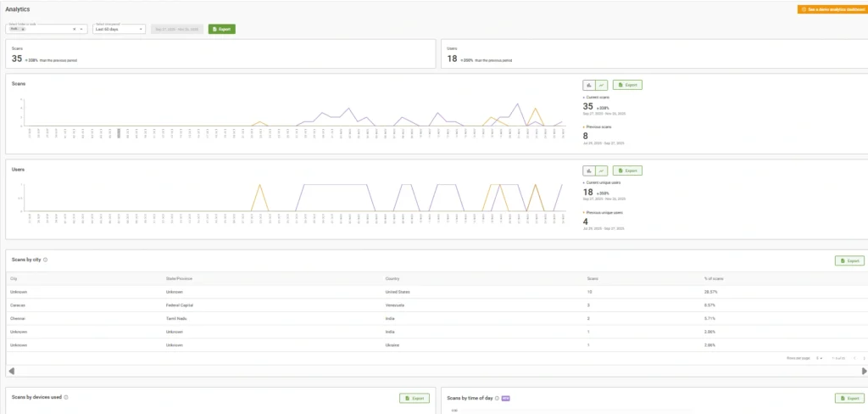The image size is (868, 414).
Task: Open the Last 60 days time period dropdown
Action: pos(119,29)
